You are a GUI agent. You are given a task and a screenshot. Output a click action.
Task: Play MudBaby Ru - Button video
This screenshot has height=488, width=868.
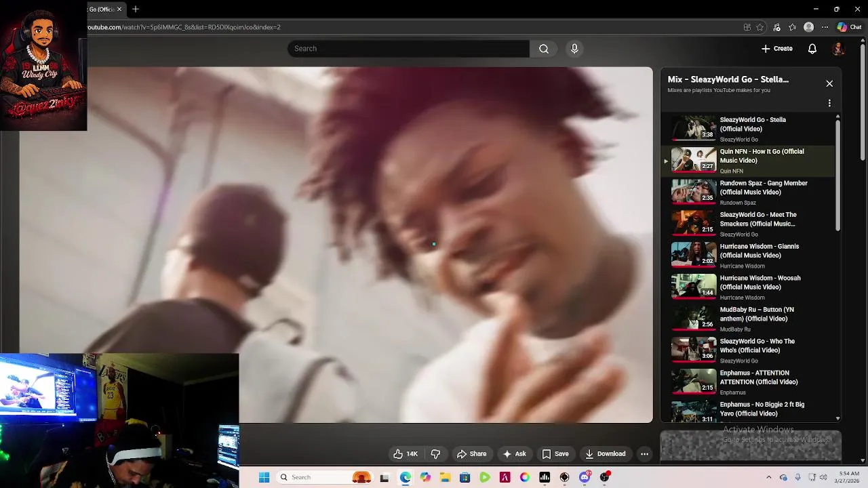pyautogui.click(x=749, y=319)
